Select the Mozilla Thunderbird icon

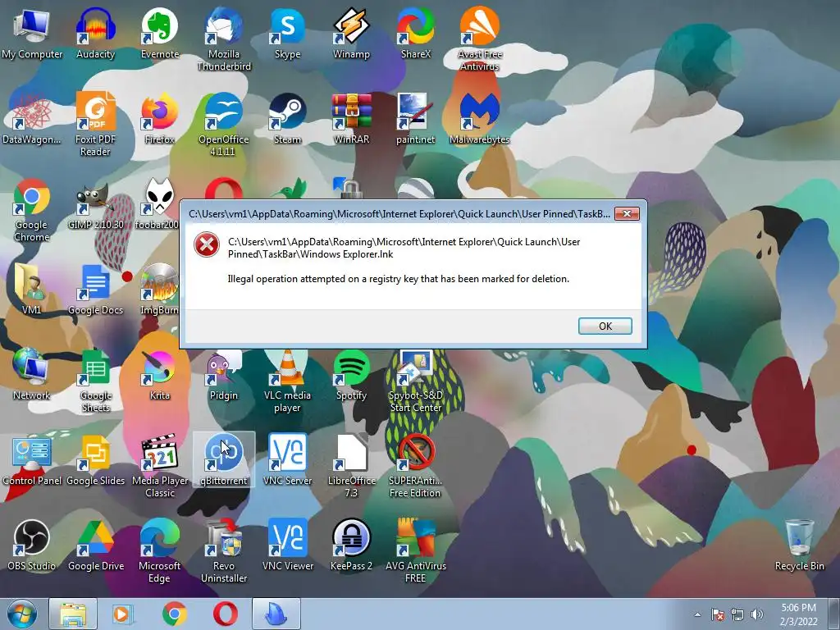click(x=224, y=39)
